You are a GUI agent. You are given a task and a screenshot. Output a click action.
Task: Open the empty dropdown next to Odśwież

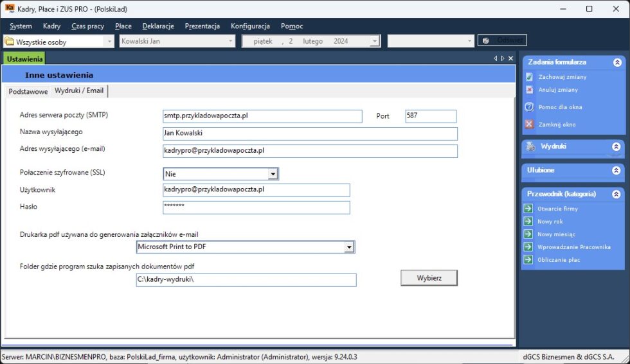pos(469,41)
